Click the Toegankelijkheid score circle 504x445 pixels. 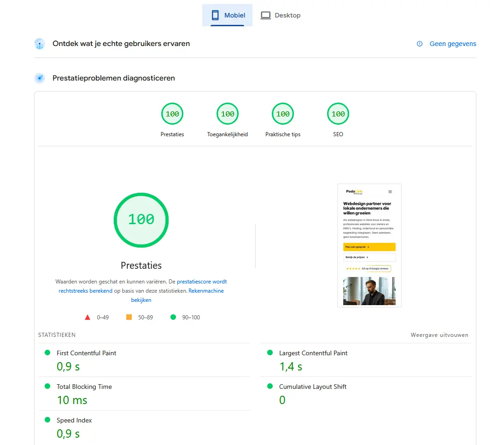(227, 114)
